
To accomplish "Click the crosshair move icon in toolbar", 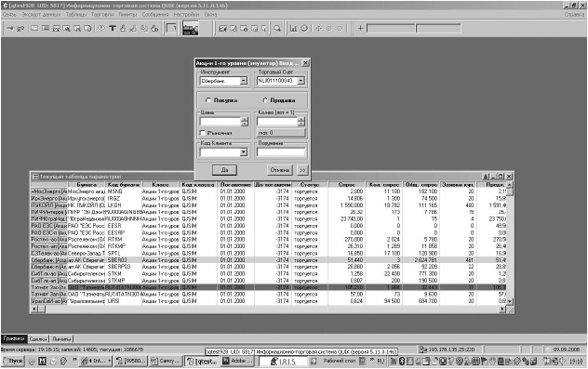I will pos(319,29).
